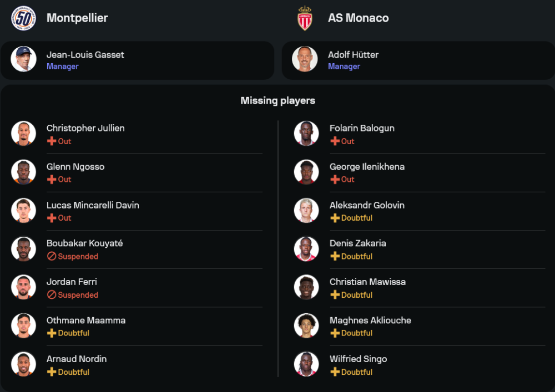Open the AS Monaco team name link
Viewport: 555px width, 392px height.
[x=358, y=18]
